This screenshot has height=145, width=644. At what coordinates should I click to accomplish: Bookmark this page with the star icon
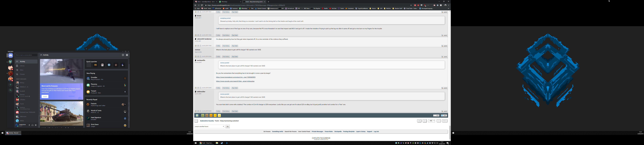pos(411,5)
